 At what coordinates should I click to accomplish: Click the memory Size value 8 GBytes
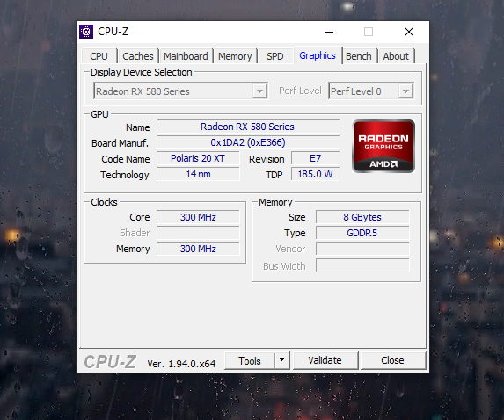362,217
